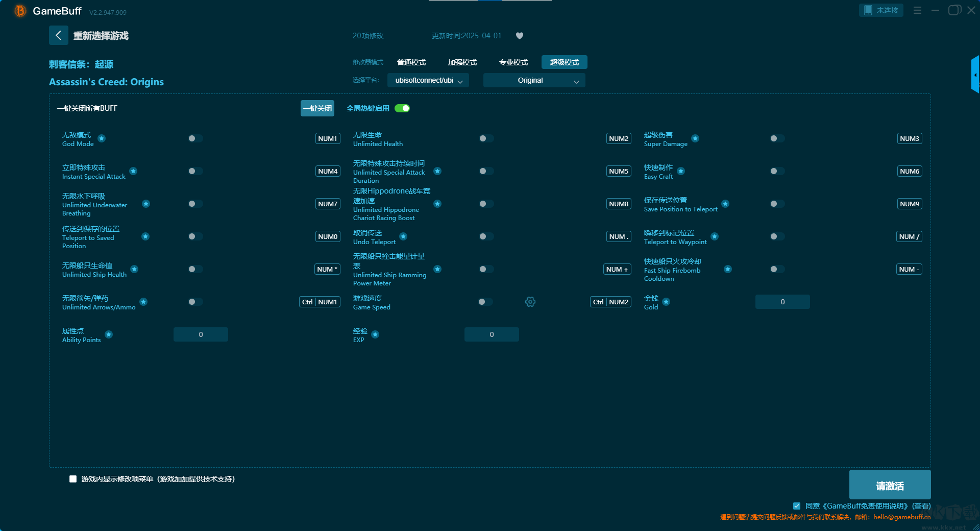Click the star icon beside Gold
Image resolution: width=980 pixels, height=531 pixels.
tap(666, 302)
